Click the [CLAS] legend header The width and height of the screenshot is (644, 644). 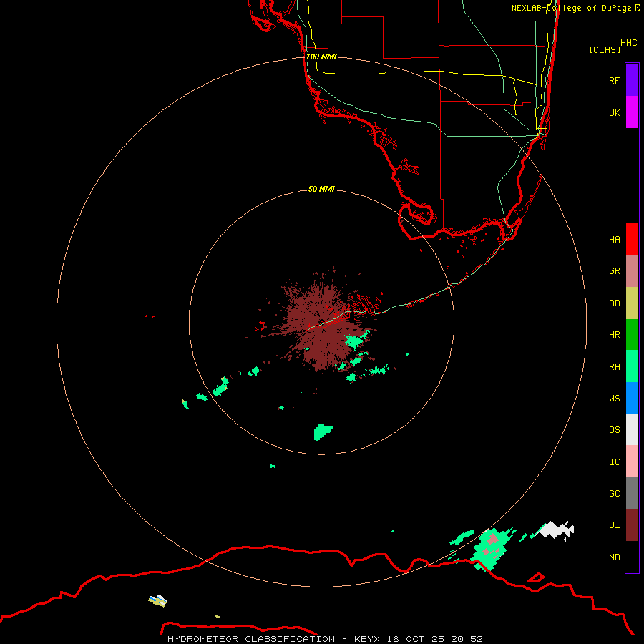pos(605,49)
